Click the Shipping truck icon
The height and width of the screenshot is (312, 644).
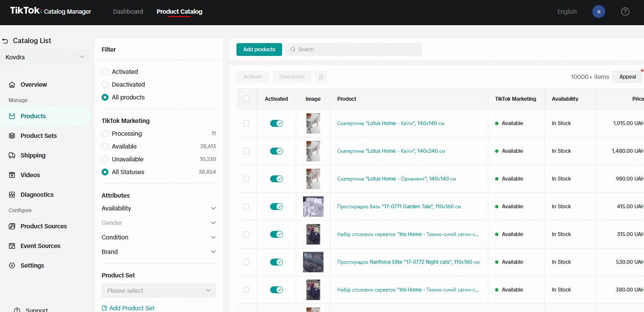click(12, 155)
